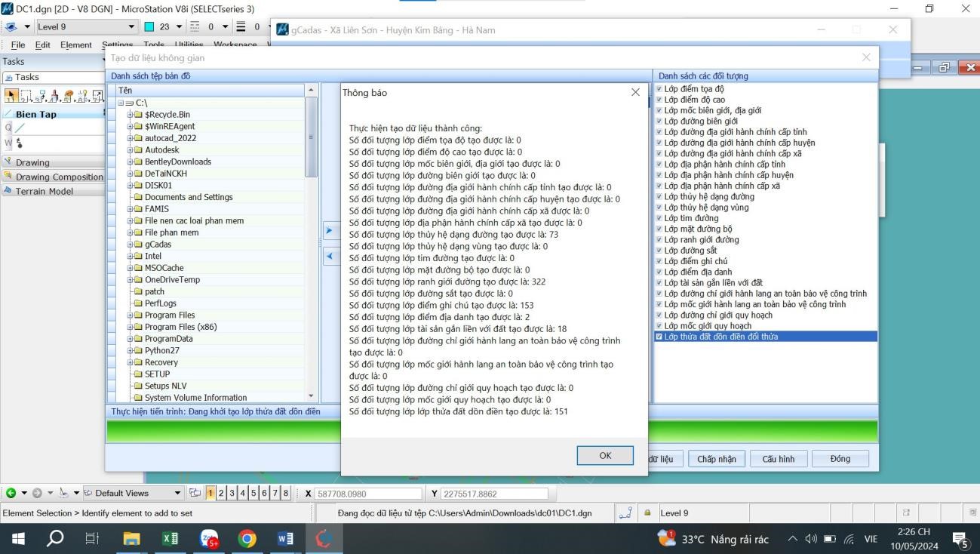The width and height of the screenshot is (980, 554).
Task: Open Excel from the taskbar
Action: (171, 539)
